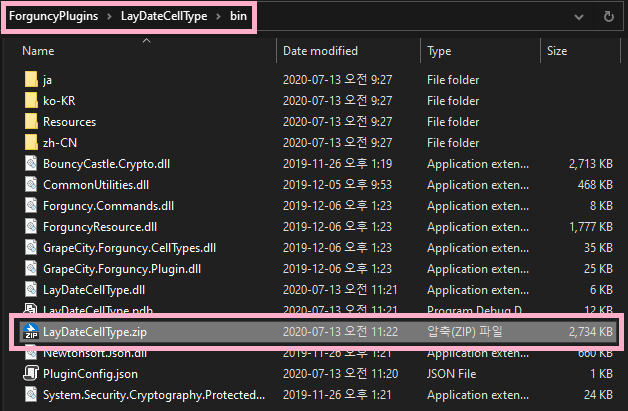Select the ko-KR folder icon
Viewport: 628px width, 411px height.
[30, 101]
